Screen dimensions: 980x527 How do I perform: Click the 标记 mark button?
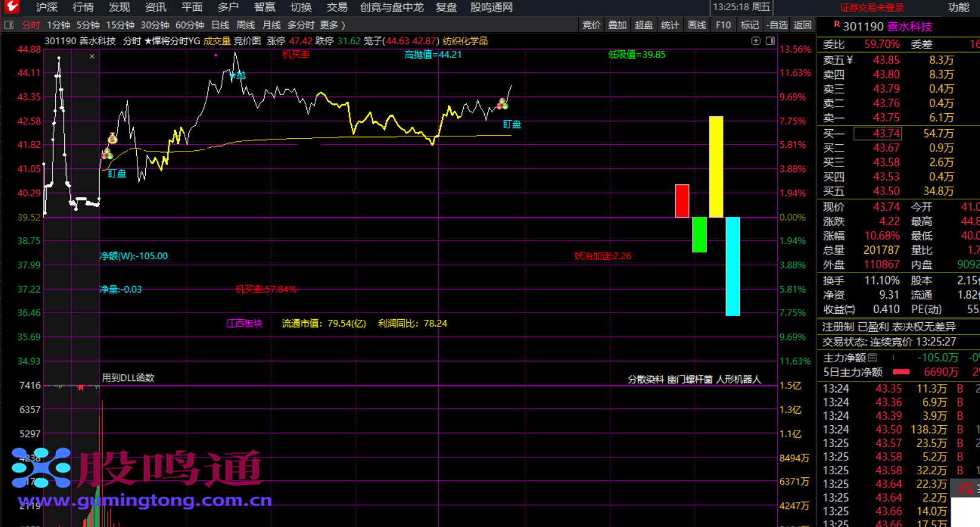(x=749, y=25)
